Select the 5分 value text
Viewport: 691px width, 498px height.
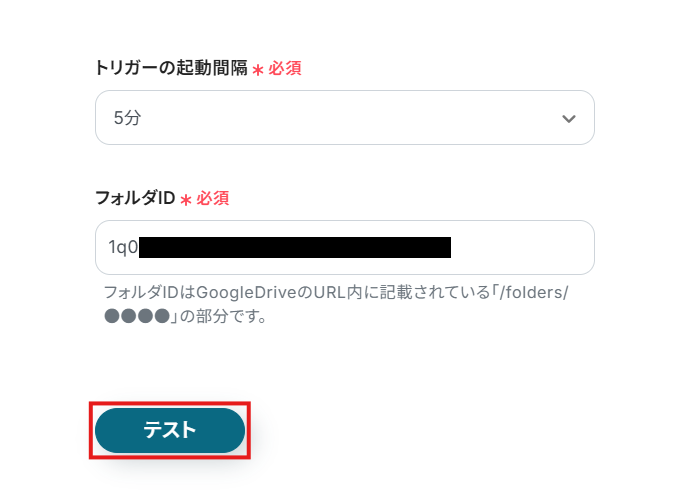(127, 118)
